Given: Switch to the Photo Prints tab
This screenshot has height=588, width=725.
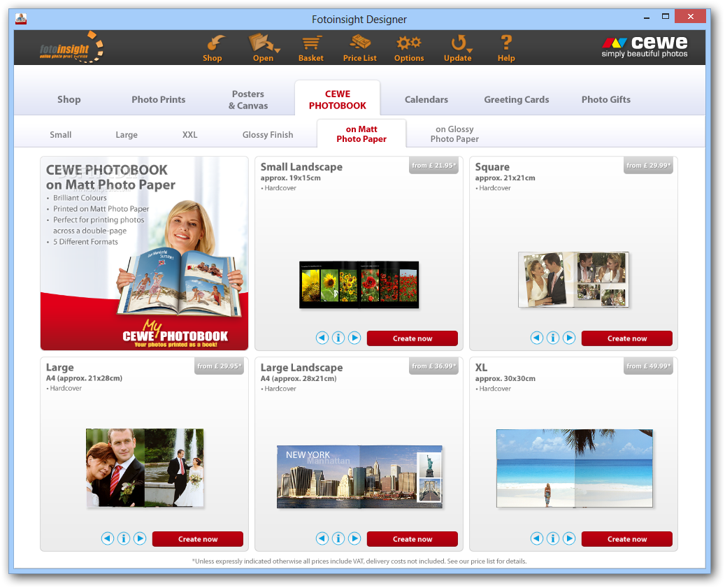Looking at the screenshot, I should pos(159,99).
